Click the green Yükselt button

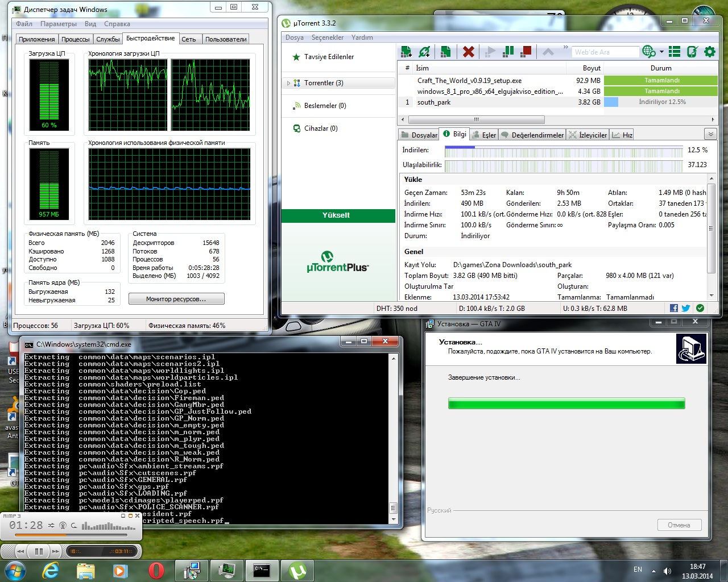click(338, 215)
